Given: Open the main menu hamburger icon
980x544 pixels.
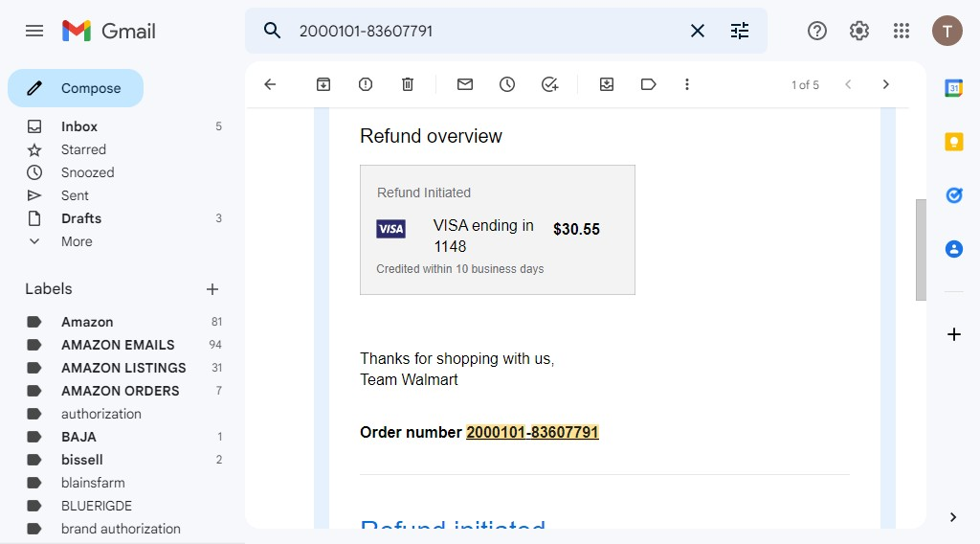Looking at the screenshot, I should (34, 31).
